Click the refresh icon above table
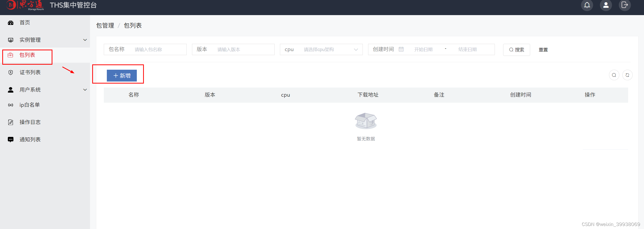644x229 pixels. [627, 75]
